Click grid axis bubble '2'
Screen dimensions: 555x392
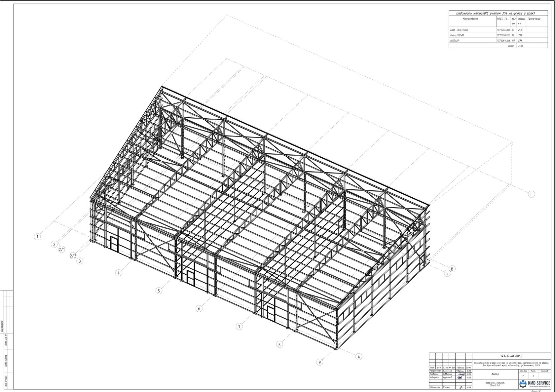(54, 244)
